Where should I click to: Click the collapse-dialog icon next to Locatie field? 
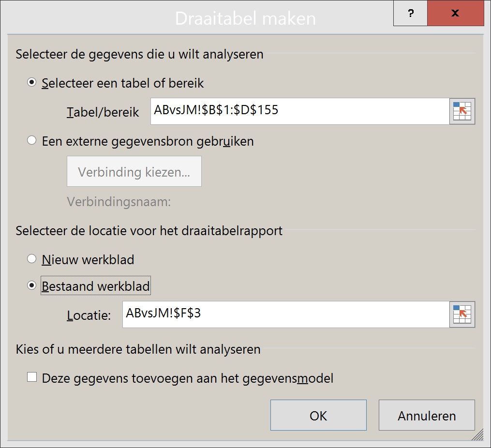[462, 314]
